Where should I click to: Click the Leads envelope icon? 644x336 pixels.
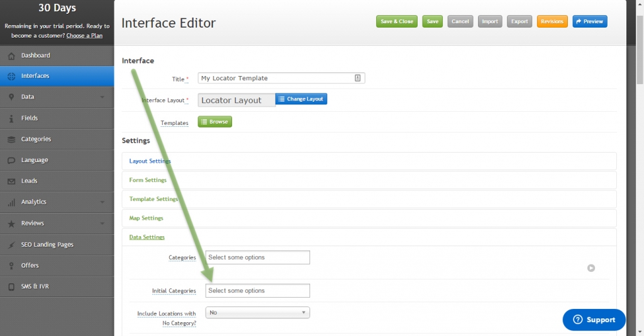click(11, 182)
